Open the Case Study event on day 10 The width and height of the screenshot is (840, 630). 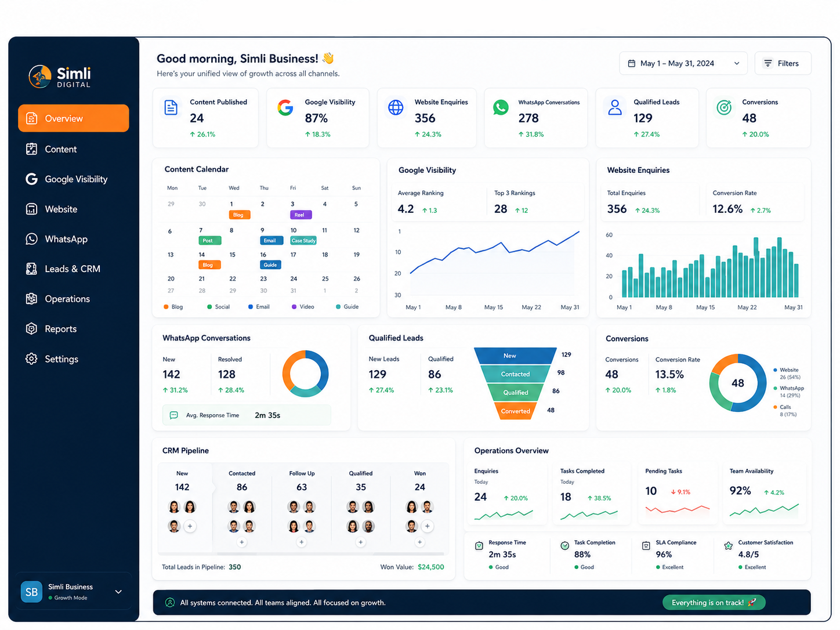tap(303, 240)
